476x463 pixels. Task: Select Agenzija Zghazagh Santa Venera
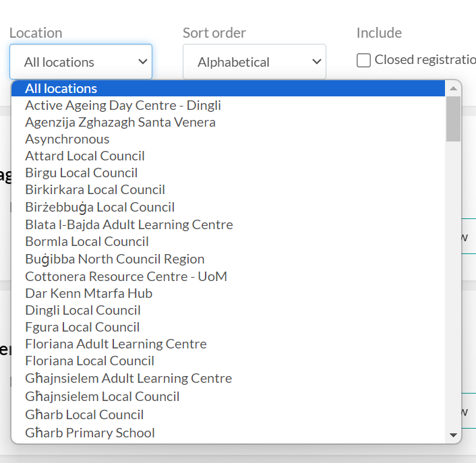tap(120, 122)
